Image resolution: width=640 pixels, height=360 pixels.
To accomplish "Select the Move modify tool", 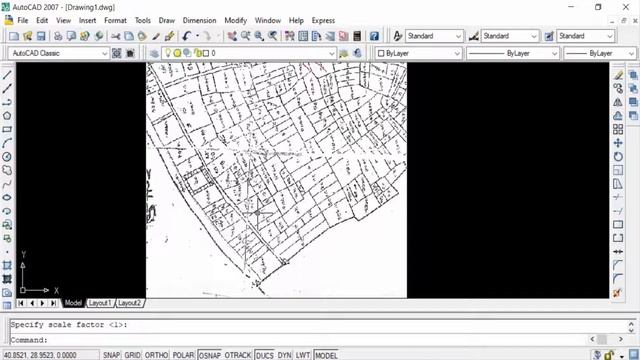I will point(618,143).
